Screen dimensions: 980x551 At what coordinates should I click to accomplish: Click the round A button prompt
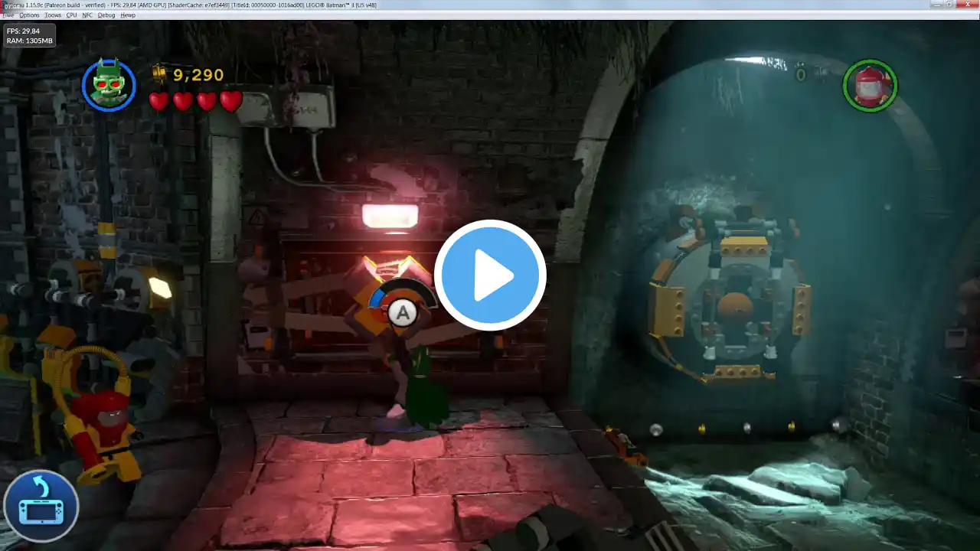(402, 312)
